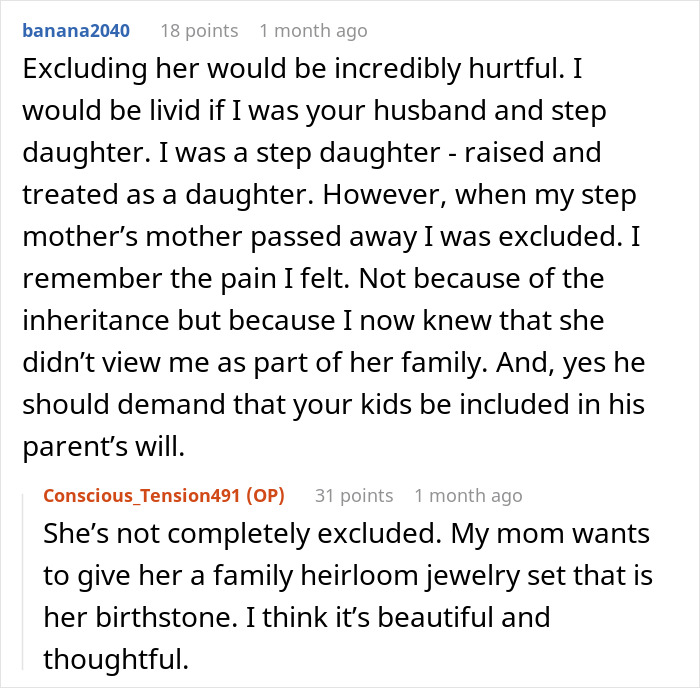Viewport: 700px width, 688px height.
Task: Click the 31 points score label
Action: 354,495
